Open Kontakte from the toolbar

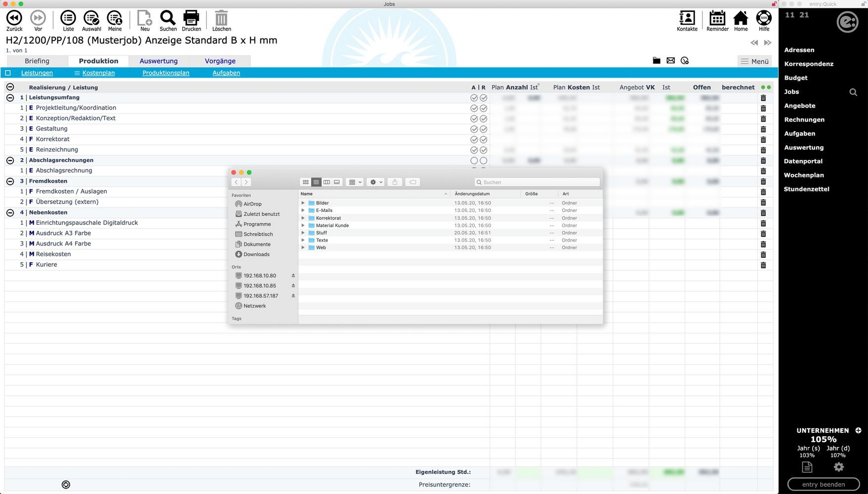687,18
